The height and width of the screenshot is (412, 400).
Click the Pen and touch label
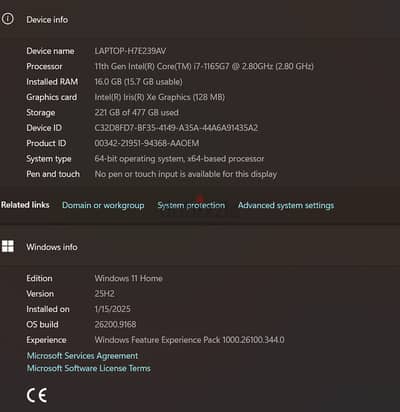coord(53,174)
